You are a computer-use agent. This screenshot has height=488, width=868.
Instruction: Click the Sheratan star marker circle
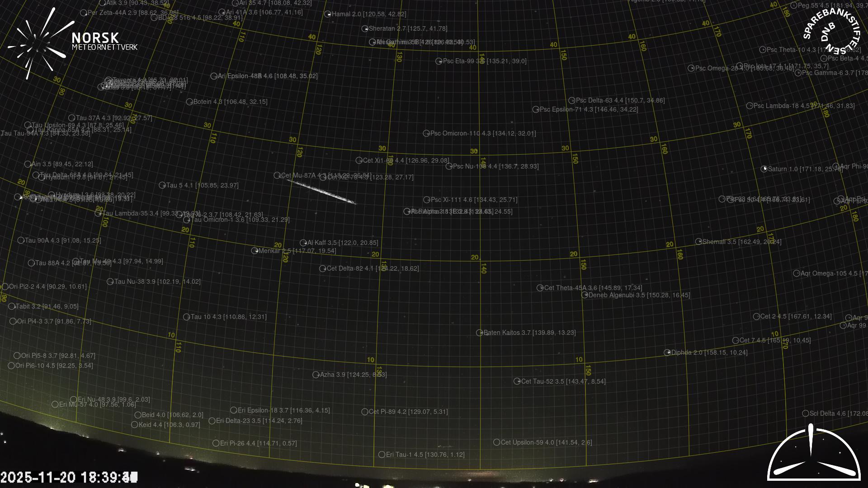click(x=365, y=28)
